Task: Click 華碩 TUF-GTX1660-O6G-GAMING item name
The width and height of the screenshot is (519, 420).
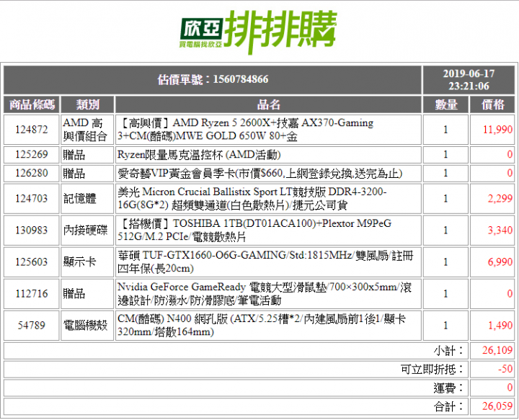Action: point(265,262)
